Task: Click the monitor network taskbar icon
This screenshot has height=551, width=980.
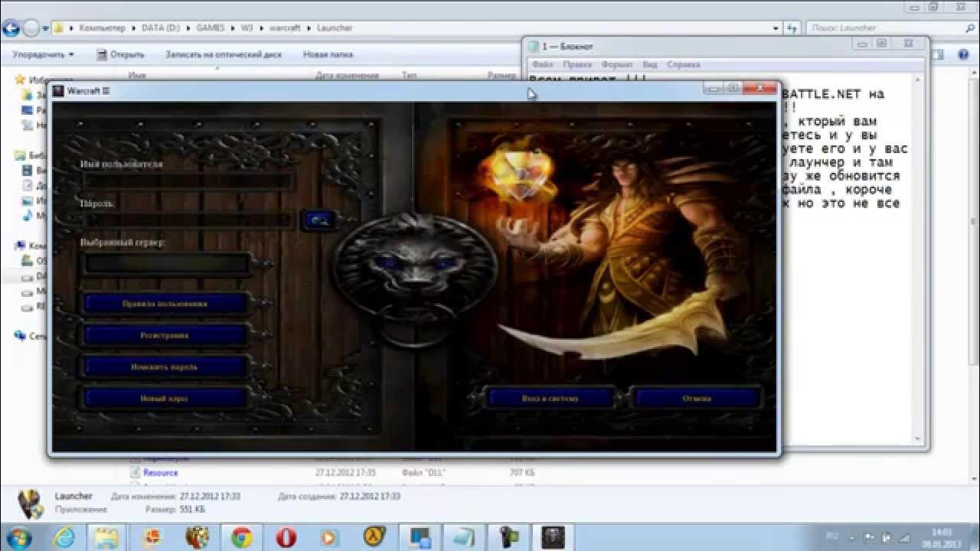Action: [x=420, y=537]
